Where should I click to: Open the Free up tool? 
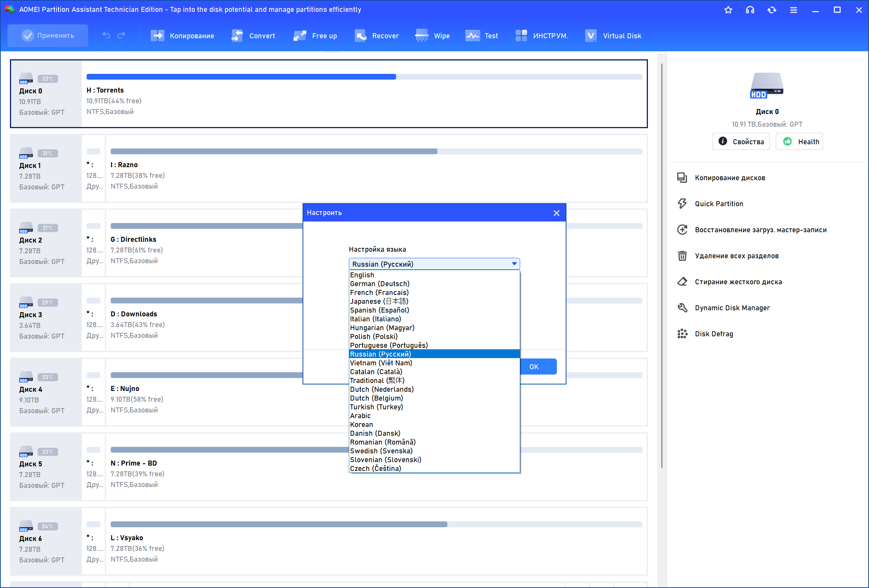click(315, 36)
